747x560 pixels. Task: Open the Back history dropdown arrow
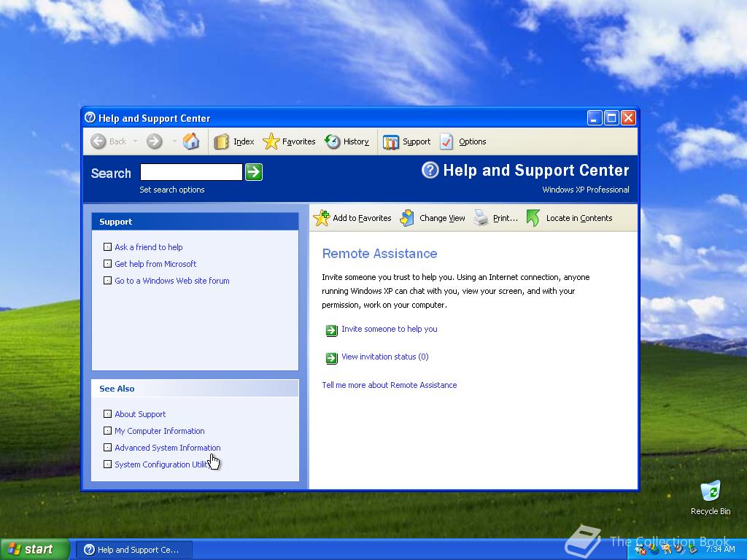(x=135, y=141)
